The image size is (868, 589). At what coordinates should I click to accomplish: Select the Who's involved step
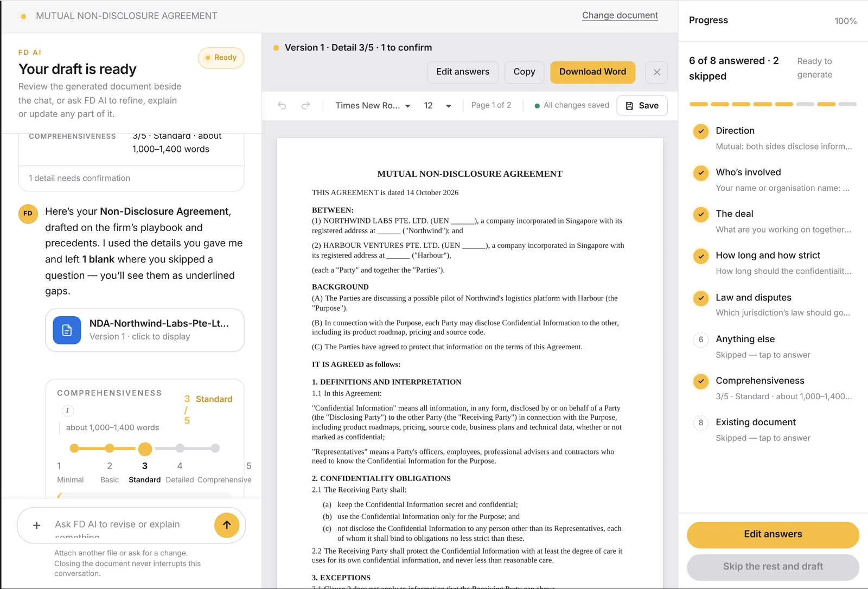click(x=773, y=180)
